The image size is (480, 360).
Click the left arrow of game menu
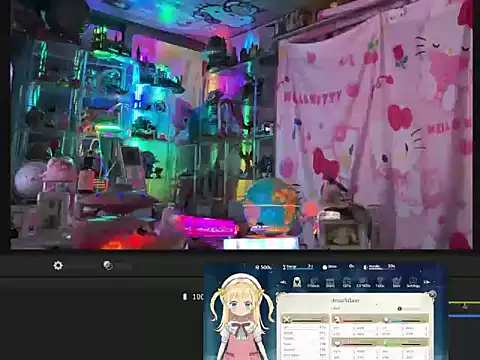pyautogui.click(x=283, y=282)
